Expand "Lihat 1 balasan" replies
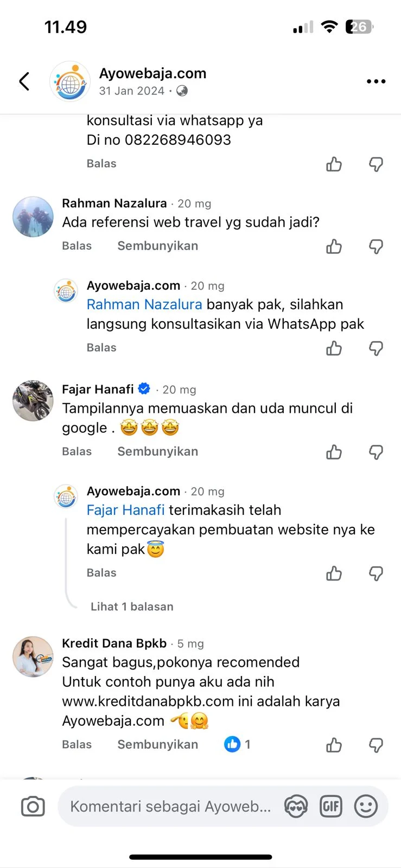 tap(132, 607)
